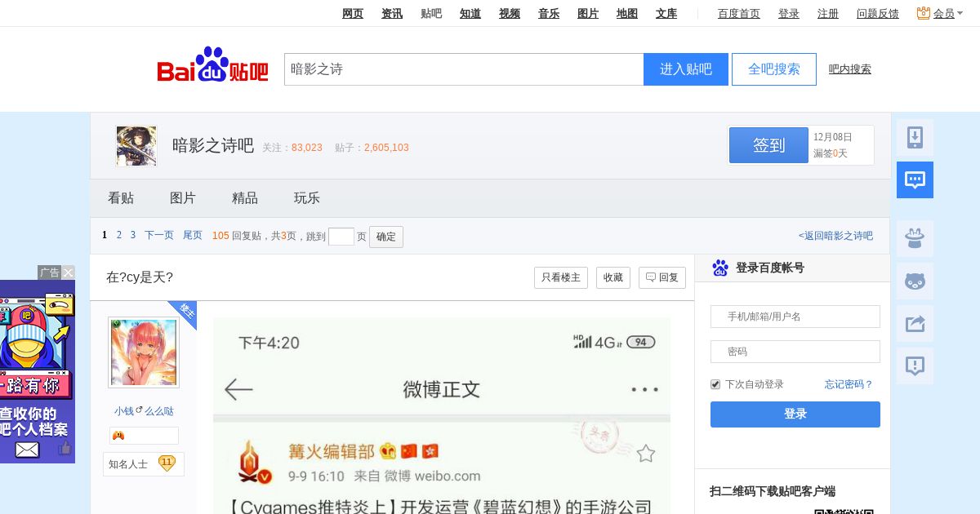Click the bookmark star in Weibo image

(x=646, y=454)
